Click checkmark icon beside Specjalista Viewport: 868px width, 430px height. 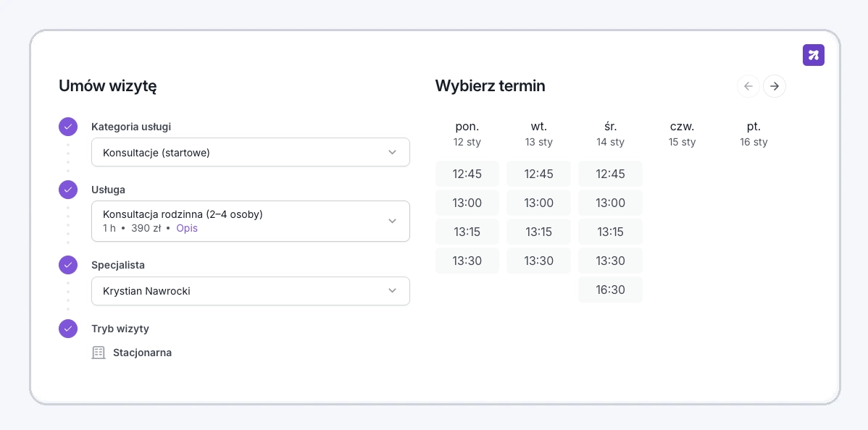[x=68, y=265]
